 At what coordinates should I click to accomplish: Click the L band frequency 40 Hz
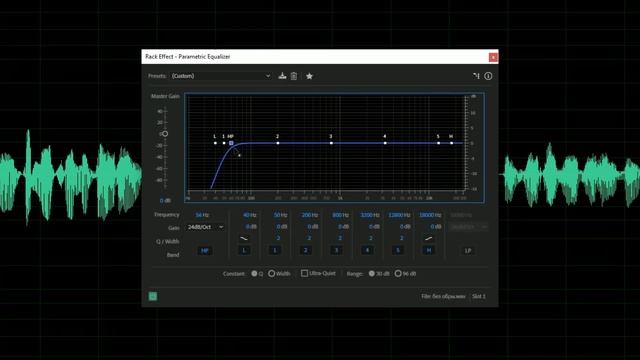tap(249, 215)
